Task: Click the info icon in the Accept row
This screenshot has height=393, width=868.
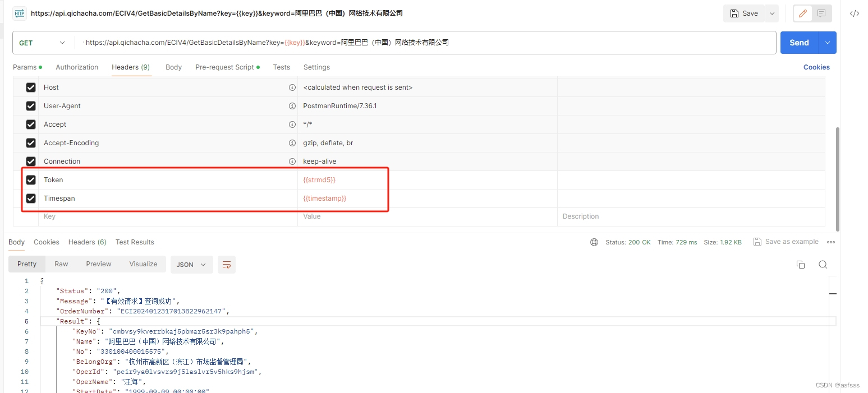Action: (x=292, y=124)
